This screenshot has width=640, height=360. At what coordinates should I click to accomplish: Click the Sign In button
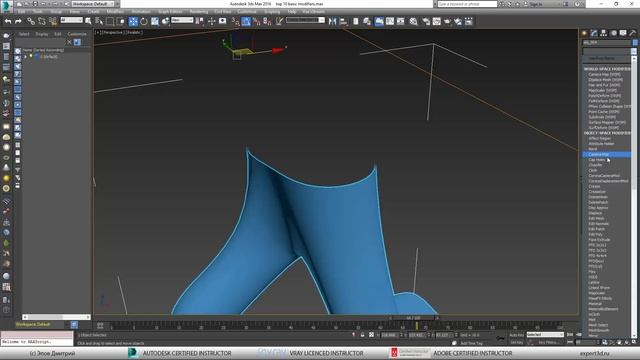click(x=536, y=4)
